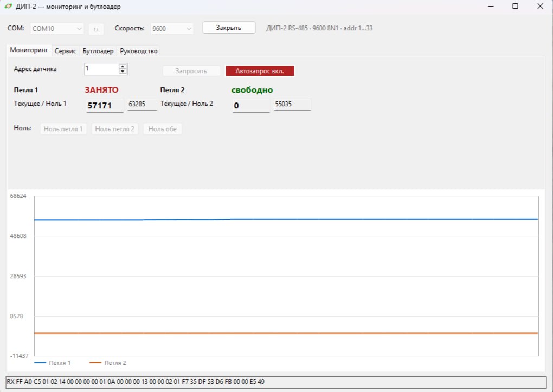Click the RX hex data status bar
The height and width of the screenshot is (392, 553).
(x=276, y=382)
